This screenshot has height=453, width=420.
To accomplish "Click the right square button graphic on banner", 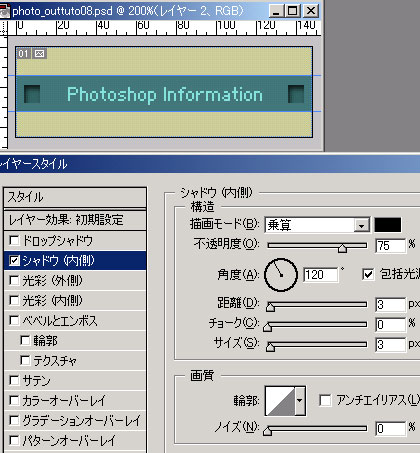I will pyautogui.click(x=296, y=94).
